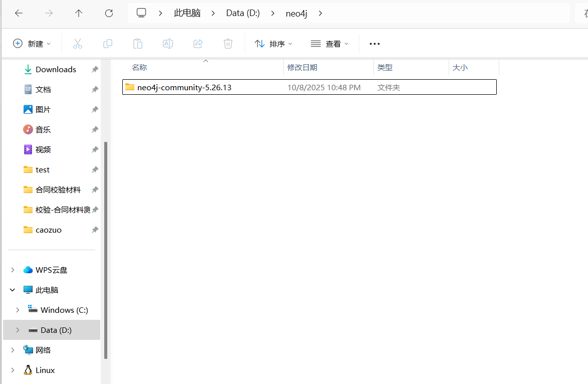Click the Cut scissors icon
Screen dimensions: 588x384
point(78,44)
